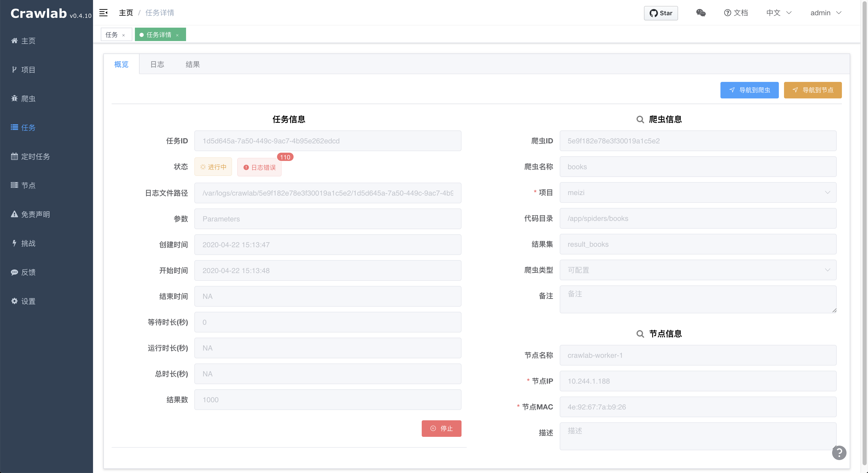Click the Parameters input field
868x473 pixels.
[327, 219]
